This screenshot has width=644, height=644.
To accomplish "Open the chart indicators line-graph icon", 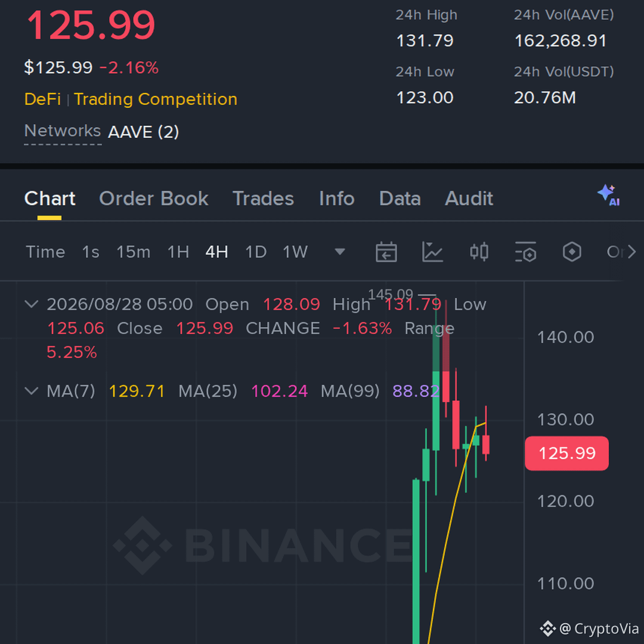I will click(x=432, y=252).
